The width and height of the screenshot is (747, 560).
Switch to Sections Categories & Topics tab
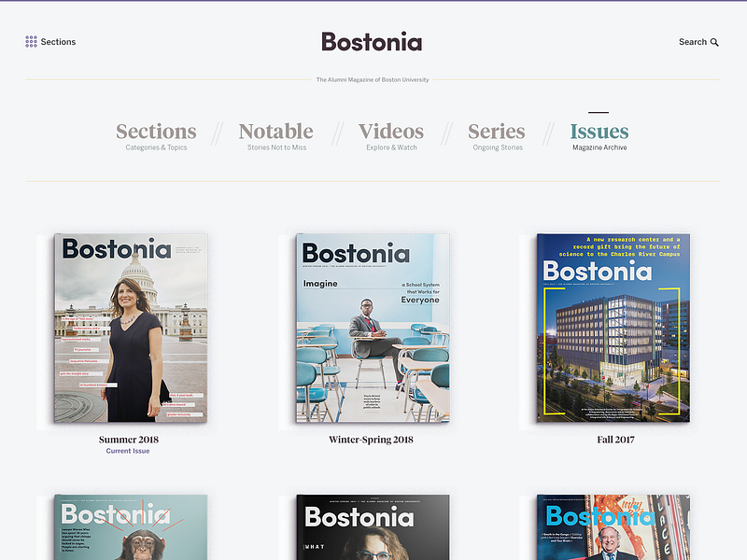pyautogui.click(x=156, y=136)
